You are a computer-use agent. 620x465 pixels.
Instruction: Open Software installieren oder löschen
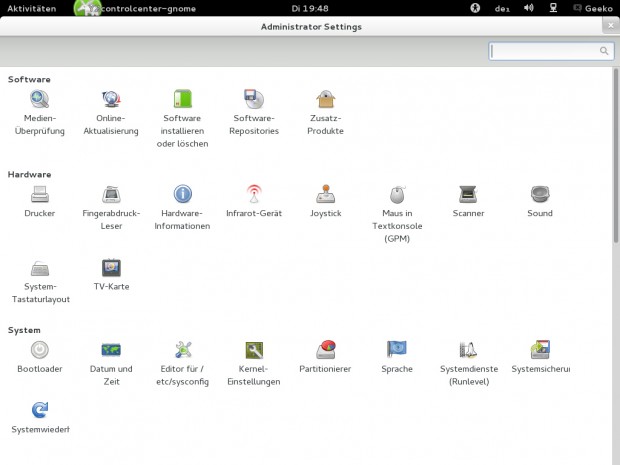tap(182, 119)
